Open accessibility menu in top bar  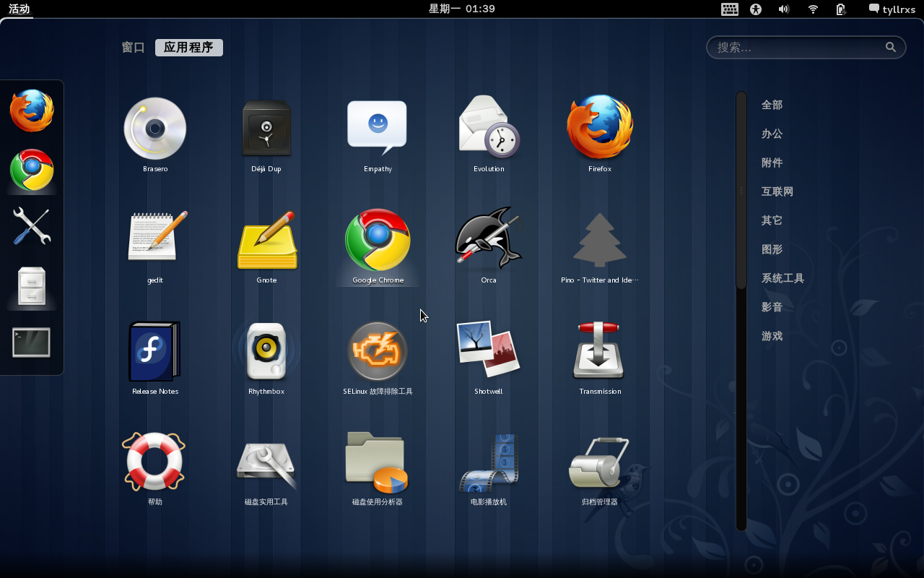pos(756,9)
